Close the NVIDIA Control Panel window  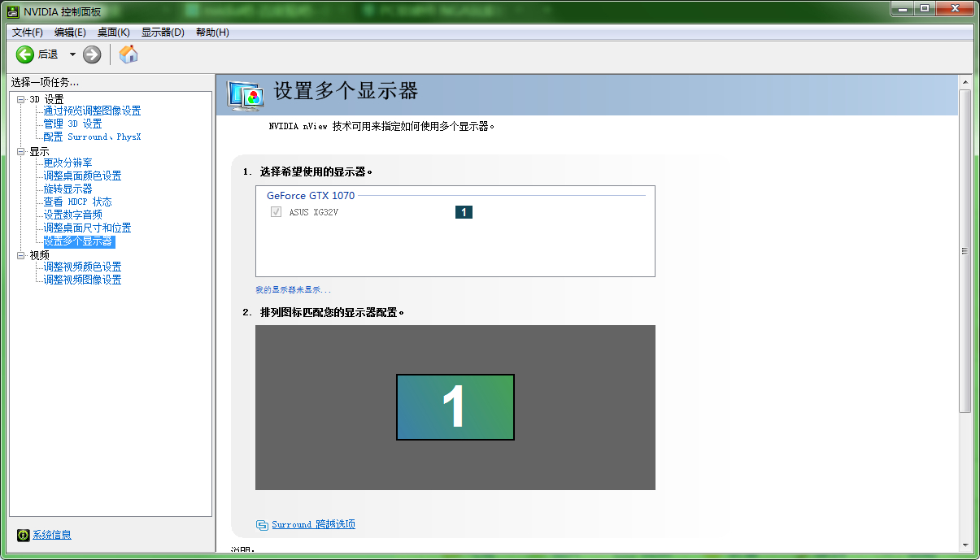coord(954,8)
